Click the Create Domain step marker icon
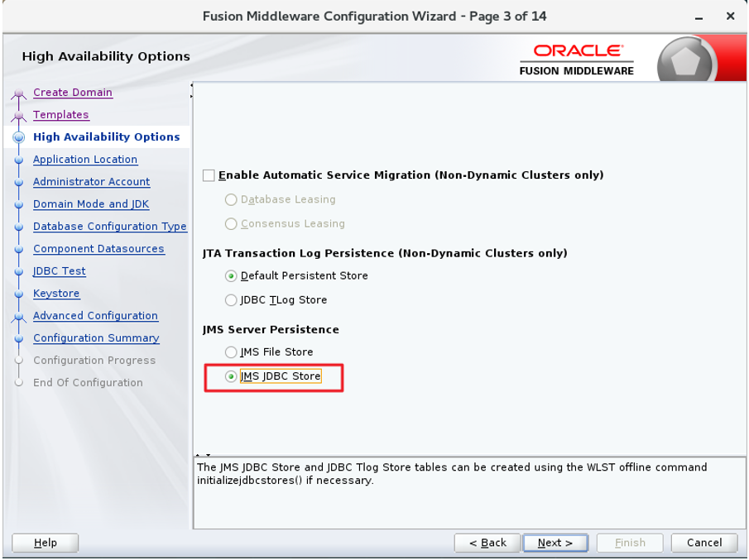Viewport: 749px width, 560px height. [19, 93]
